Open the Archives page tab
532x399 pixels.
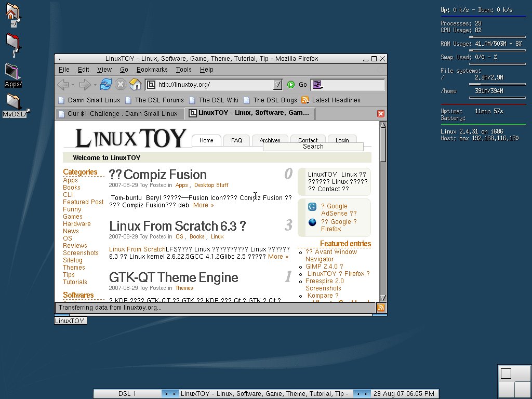click(x=270, y=140)
